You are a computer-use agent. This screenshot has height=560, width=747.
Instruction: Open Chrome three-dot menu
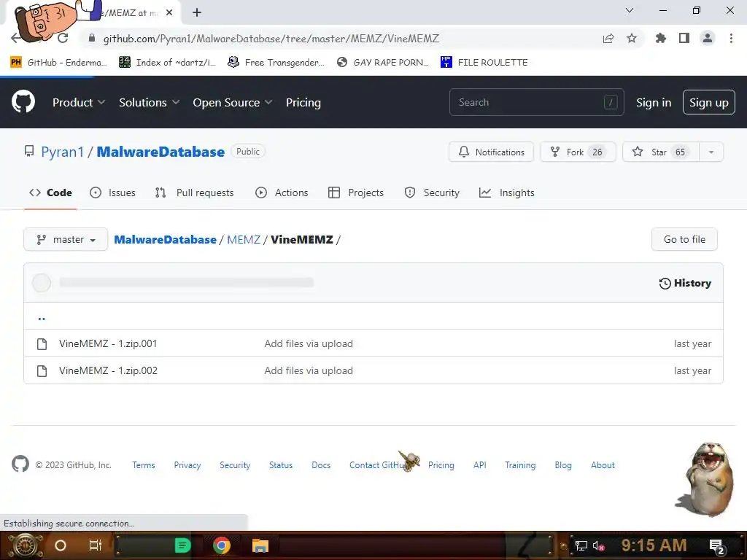731,39
